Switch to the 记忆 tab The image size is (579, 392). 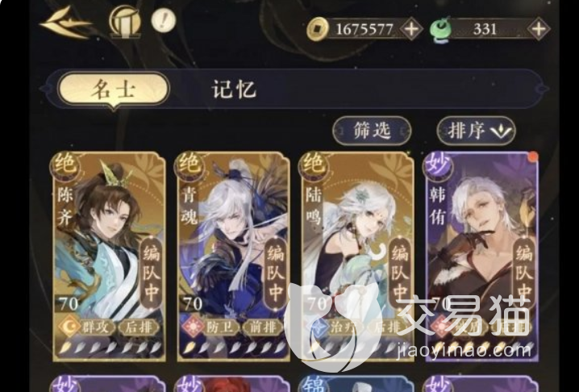234,89
